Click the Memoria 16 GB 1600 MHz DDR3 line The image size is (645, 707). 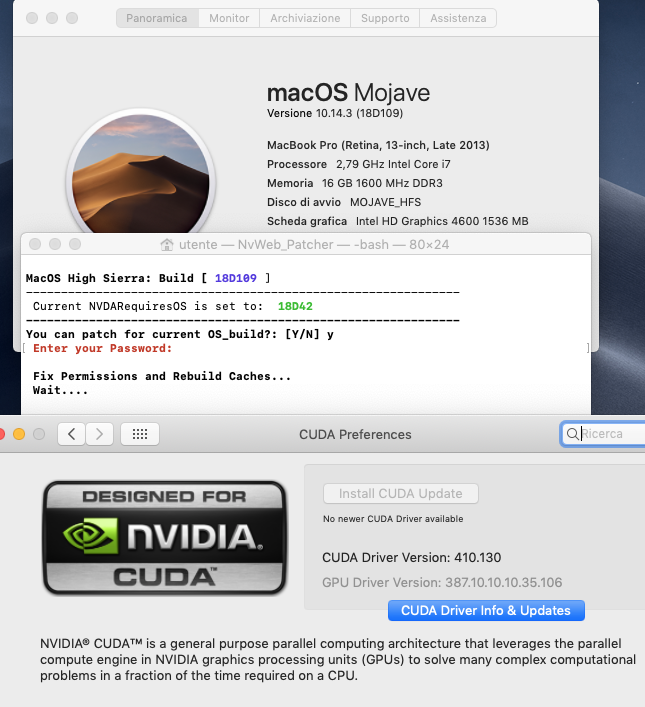point(355,183)
